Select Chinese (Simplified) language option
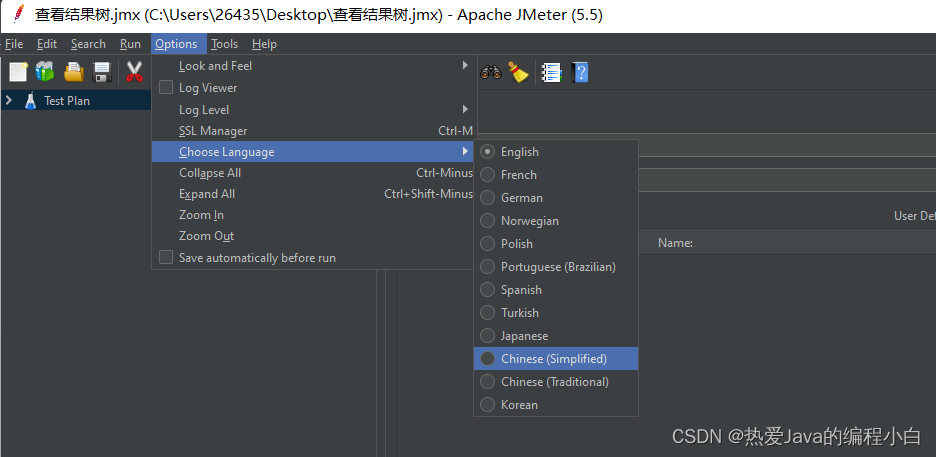Viewport: 936px width, 457px height. (553, 359)
